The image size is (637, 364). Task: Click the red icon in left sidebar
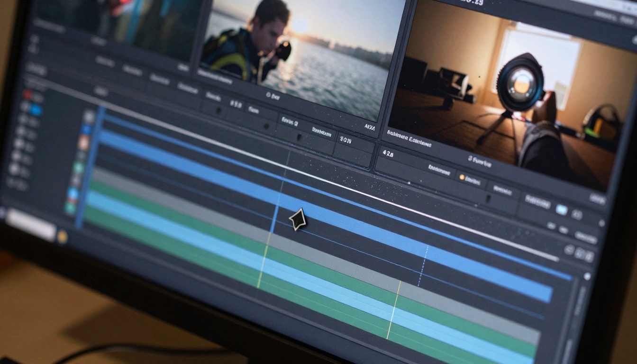click(28, 95)
